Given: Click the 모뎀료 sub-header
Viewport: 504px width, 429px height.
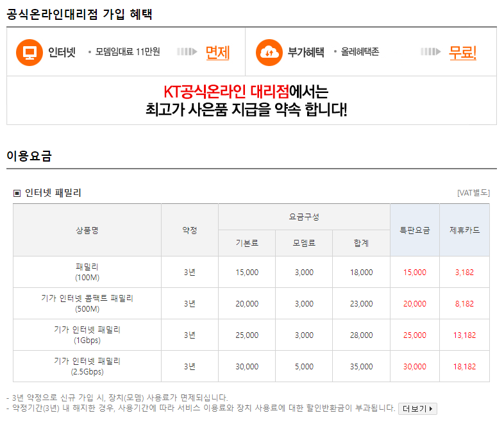Looking at the screenshot, I should (304, 243).
